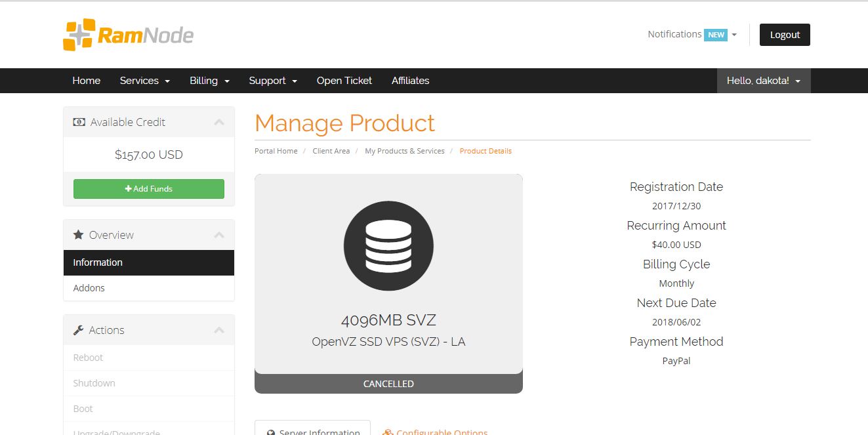
Task: Select the Information sidebar item
Action: pos(149,262)
